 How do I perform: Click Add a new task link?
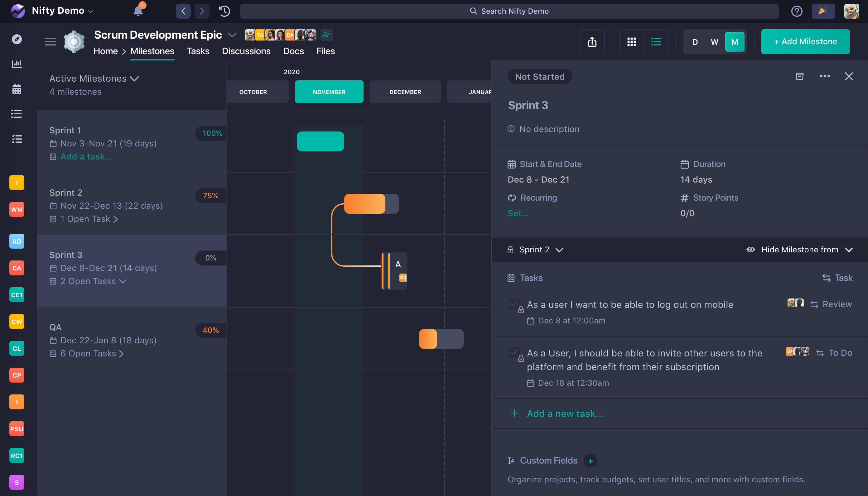coord(565,413)
